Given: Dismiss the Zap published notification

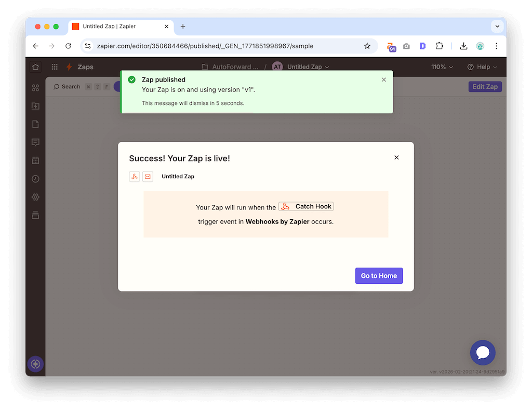Looking at the screenshot, I should pyautogui.click(x=384, y=80).
